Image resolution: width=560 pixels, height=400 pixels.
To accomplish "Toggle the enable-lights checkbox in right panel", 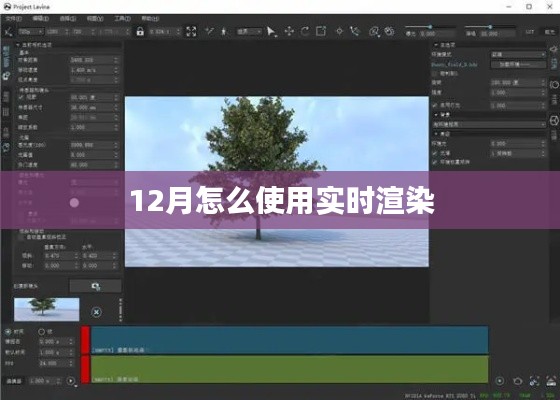I will click(x=435, y=105).
